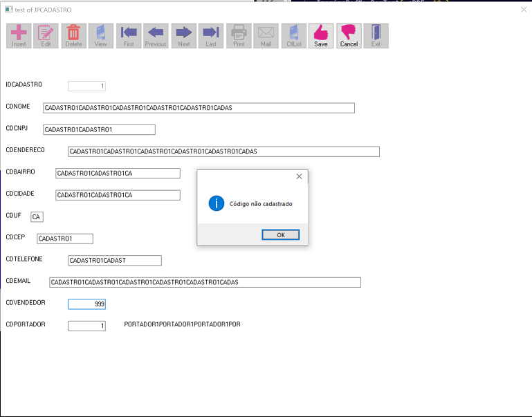The width and height of the screenshot is (532, 417).
Task: Open the View record icon
Action: pyautogui.click(x=101, y=35)
